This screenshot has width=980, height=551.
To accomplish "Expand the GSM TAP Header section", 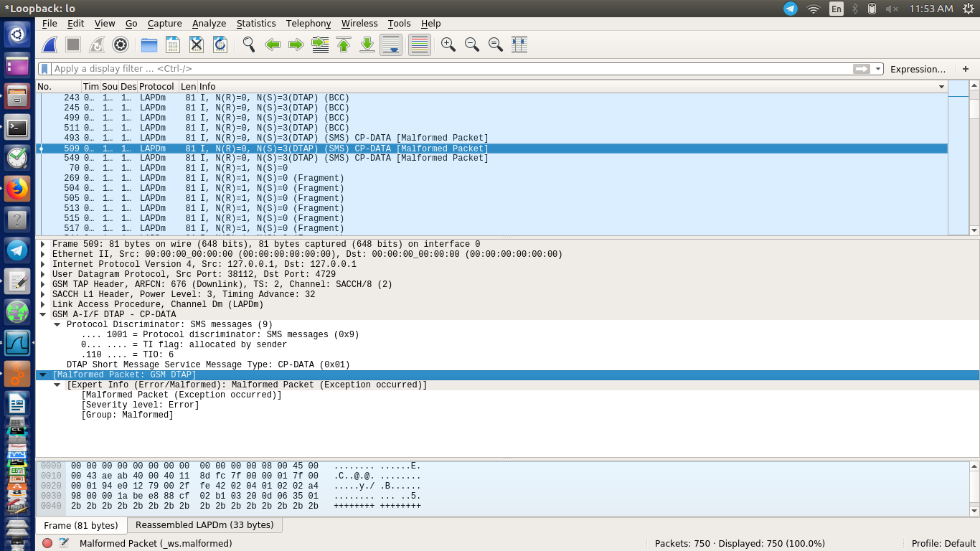I will pyautogui.click(x=42, y=284).
